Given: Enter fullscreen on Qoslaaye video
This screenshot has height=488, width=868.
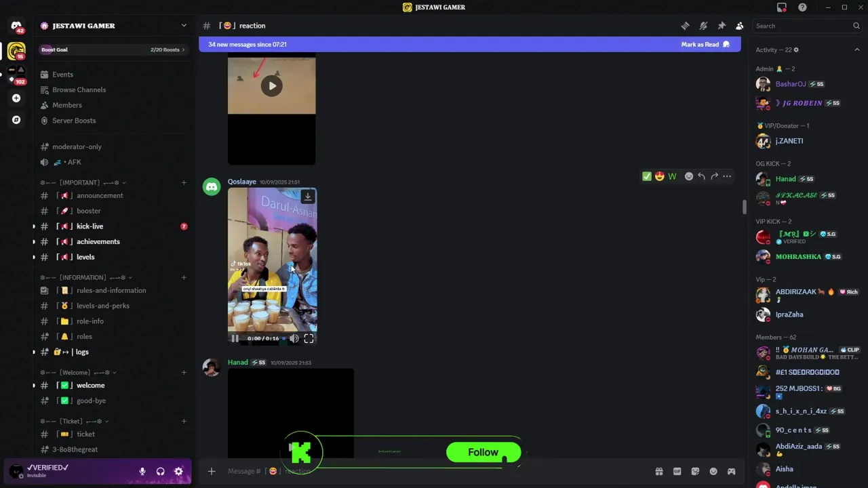Looking at the screenshot, I should 309,338.
